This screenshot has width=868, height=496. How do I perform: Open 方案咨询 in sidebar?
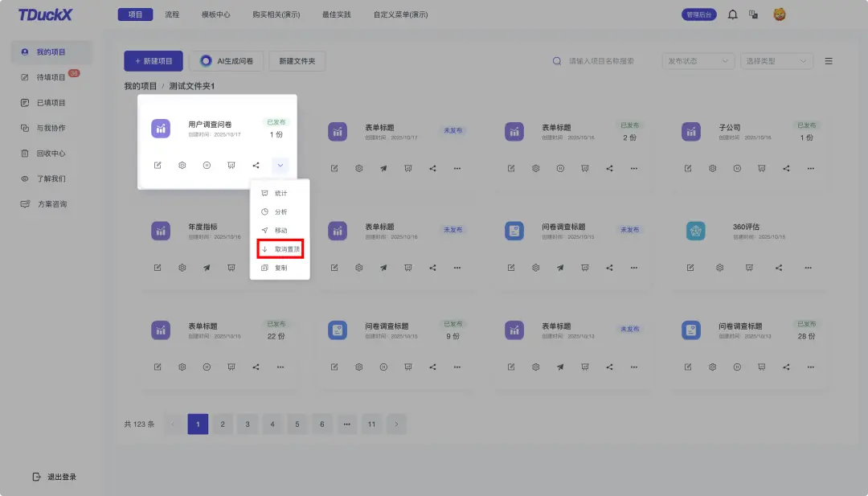click(51, 204)
